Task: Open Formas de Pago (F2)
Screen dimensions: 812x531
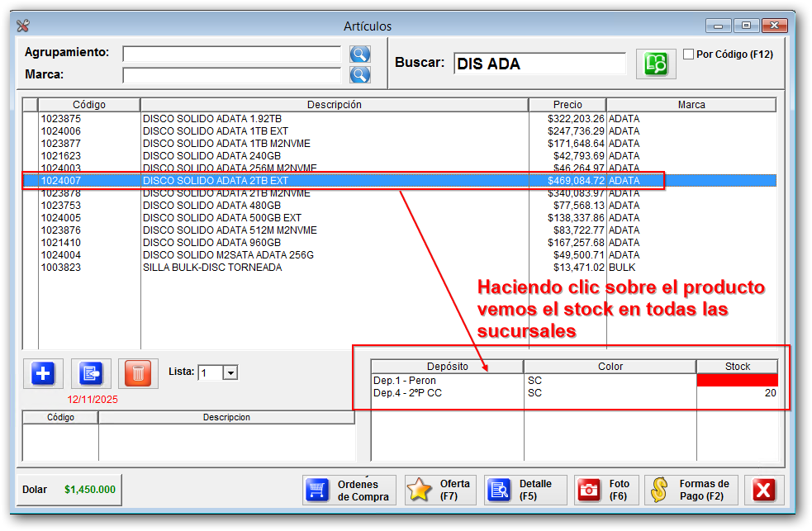Action: pos(691,490)
